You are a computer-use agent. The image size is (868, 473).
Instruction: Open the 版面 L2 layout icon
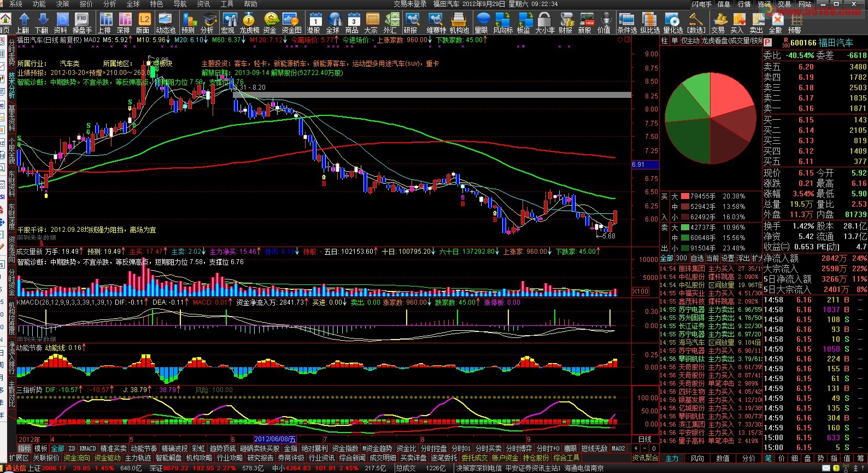(x=143, y=23)
